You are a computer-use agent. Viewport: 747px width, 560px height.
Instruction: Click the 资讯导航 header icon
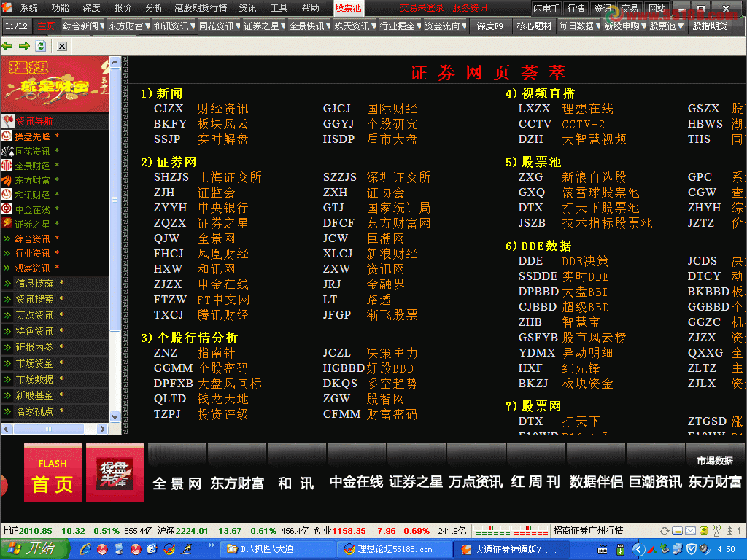pyautogui.click(x=7, y=121)
